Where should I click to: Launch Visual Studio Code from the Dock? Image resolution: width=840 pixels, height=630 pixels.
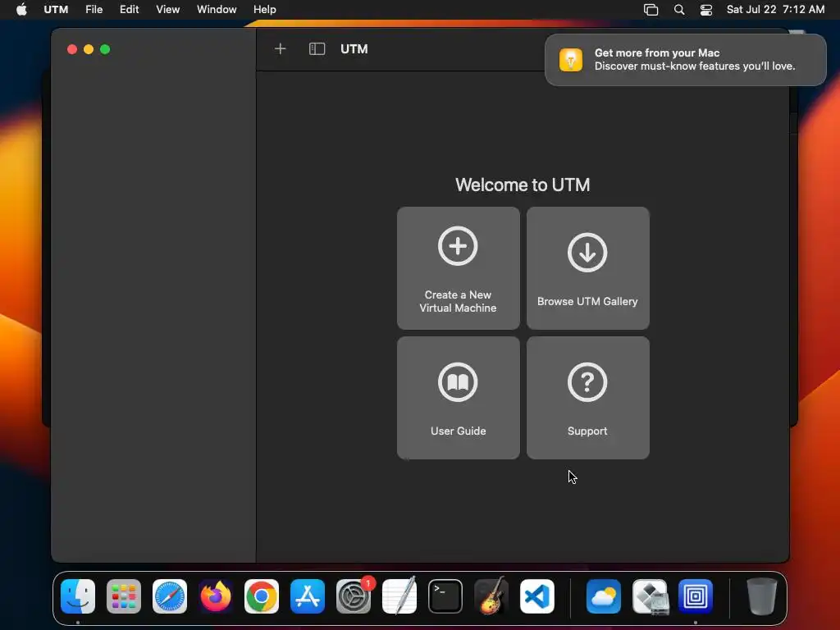point(537,596)
